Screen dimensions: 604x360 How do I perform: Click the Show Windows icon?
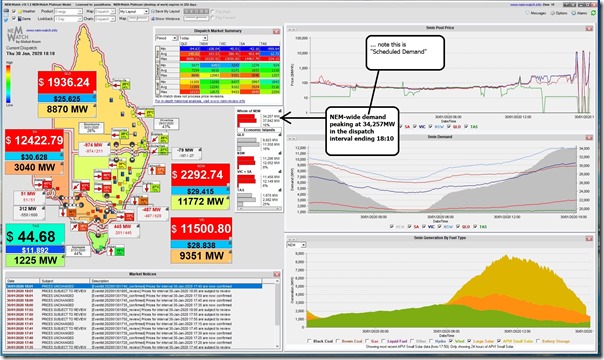pos(153,18)
